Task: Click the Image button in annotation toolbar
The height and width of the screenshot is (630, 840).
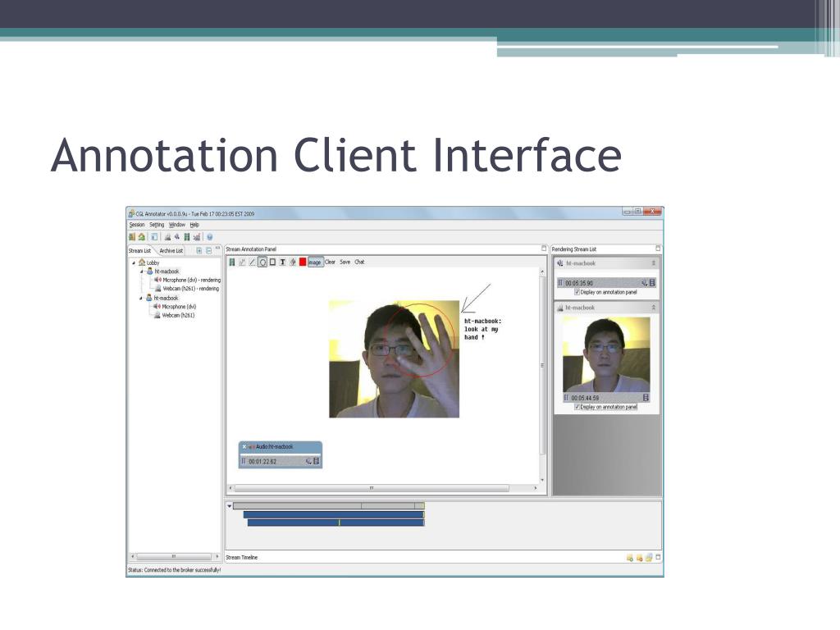Action: (315, 262)
